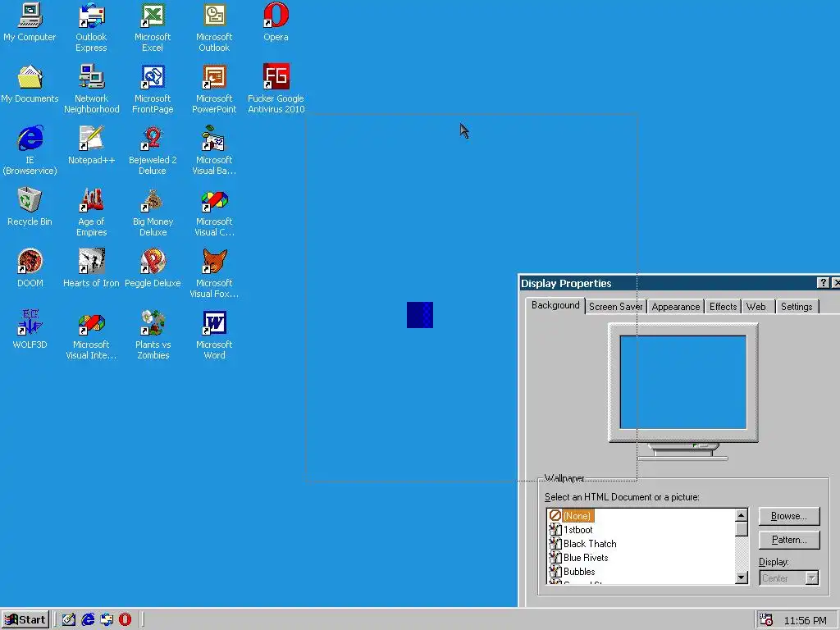Launch Opera from the quick launch bar

126,620
